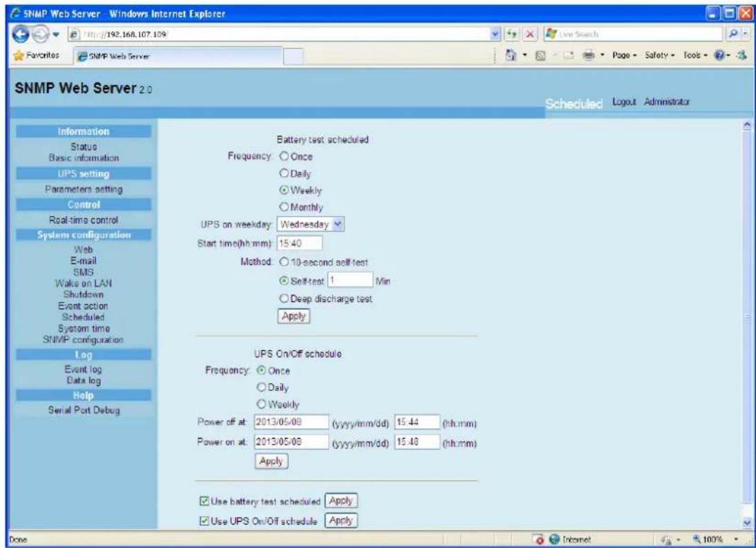The width and height of the screenshot is (756, 548).
Task: Select Once for UPS On/Off schedule
Action: tap(261, 370)
